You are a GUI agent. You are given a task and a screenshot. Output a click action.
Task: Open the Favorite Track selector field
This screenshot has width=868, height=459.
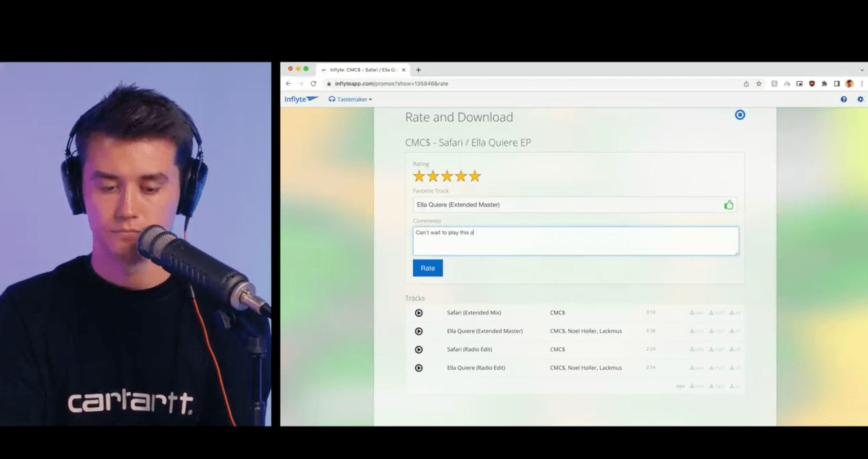(575, 205)
